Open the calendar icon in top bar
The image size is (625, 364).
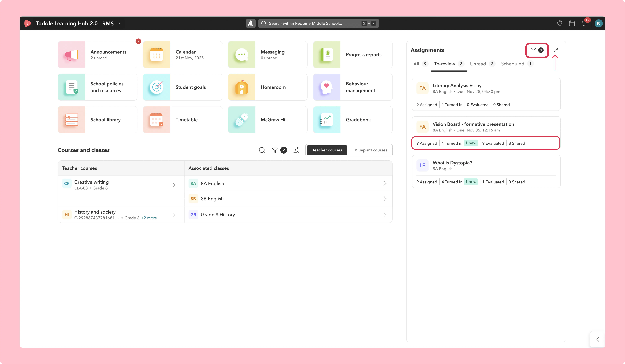pyautogui.click(x=572, y=23)
